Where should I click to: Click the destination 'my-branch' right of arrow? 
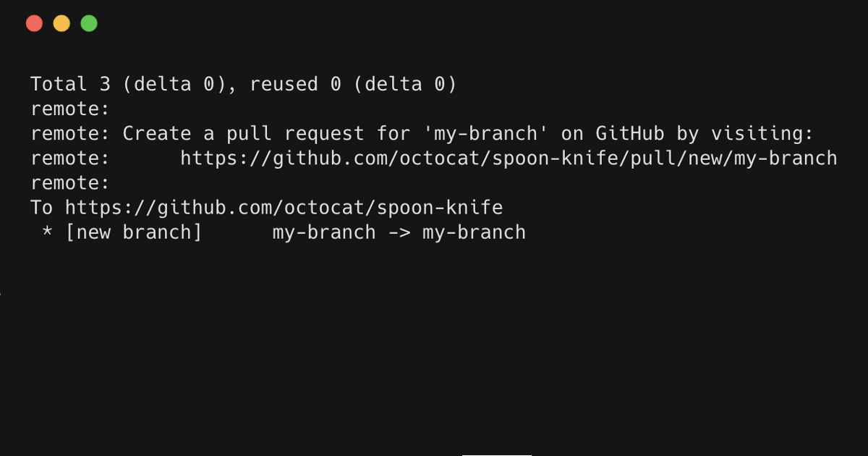coord(474,232)
